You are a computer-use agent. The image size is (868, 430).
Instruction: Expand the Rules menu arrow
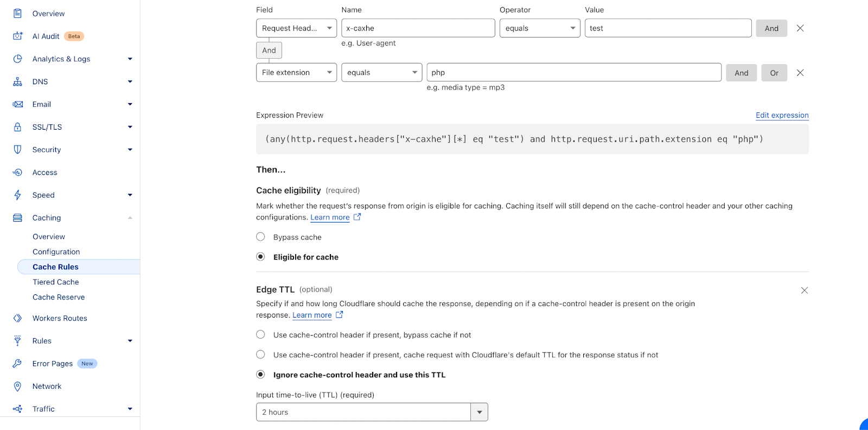pyautogui.click(x=130, y=341)
